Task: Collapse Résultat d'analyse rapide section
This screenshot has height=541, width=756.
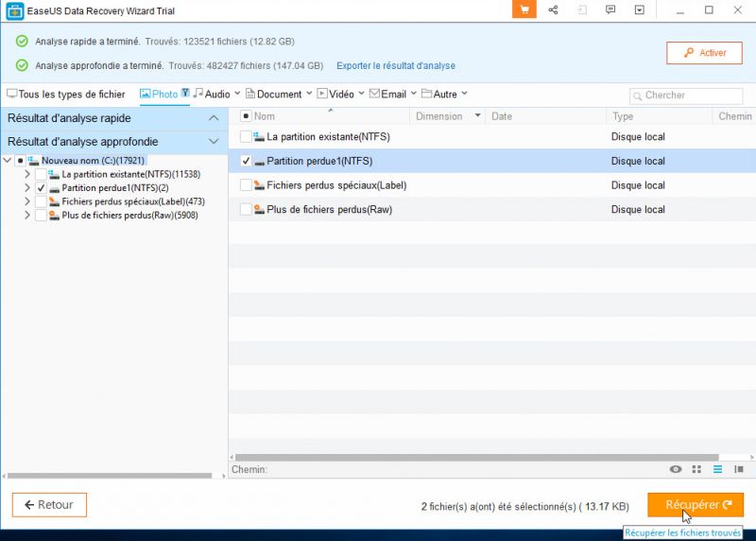Action: 214,118
